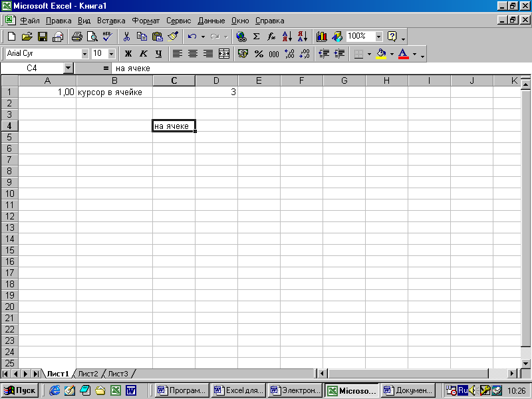
Task: Copy selection with the Copy icon
Action: [x=142, y=37]
